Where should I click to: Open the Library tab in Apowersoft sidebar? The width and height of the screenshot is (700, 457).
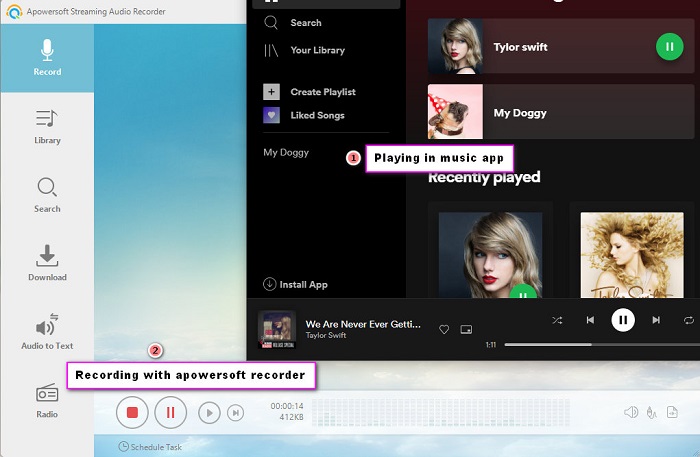(x=47, y=127)
